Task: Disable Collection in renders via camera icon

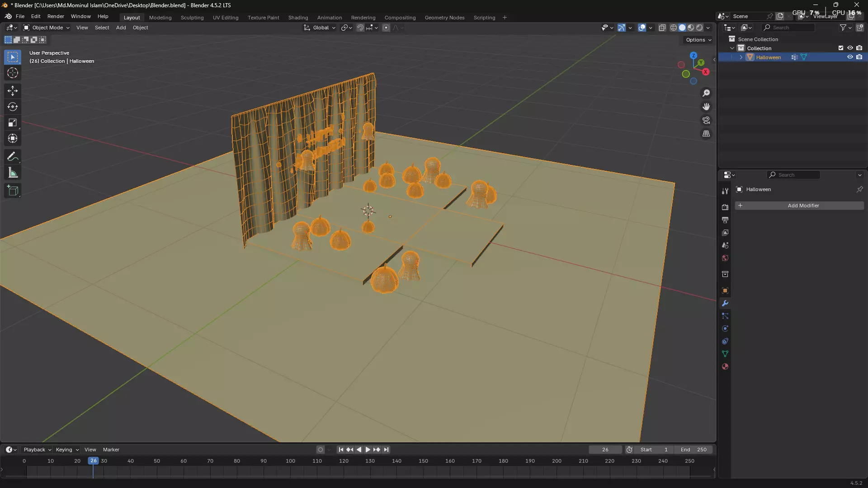Action: tap(859, 48)
